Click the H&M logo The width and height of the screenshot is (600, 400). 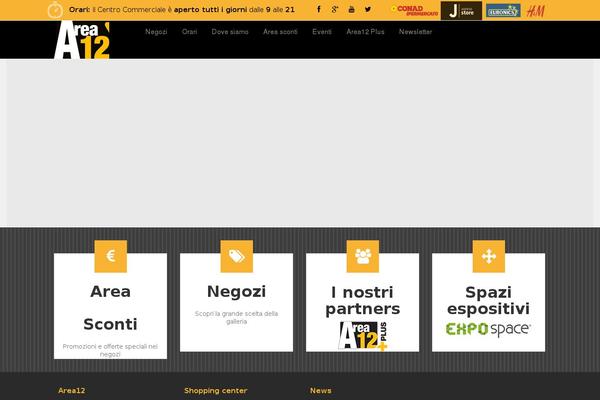(x=535, y=11)
